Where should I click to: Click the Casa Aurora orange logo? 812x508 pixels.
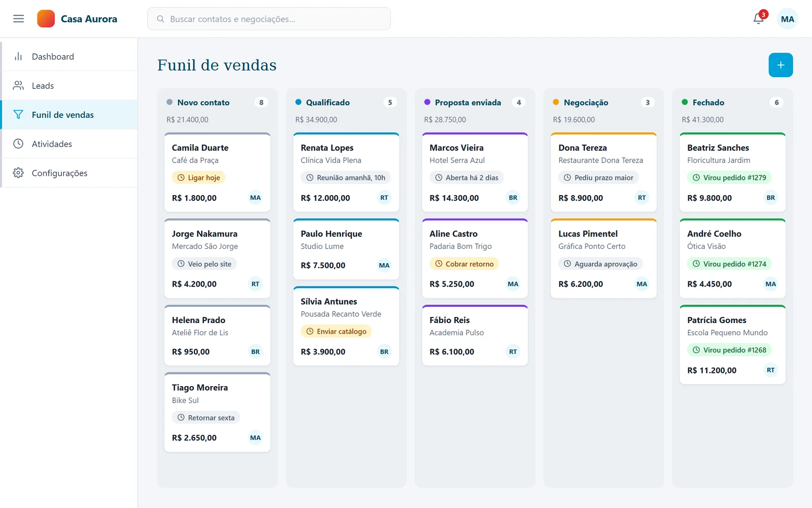click(46, 19)
